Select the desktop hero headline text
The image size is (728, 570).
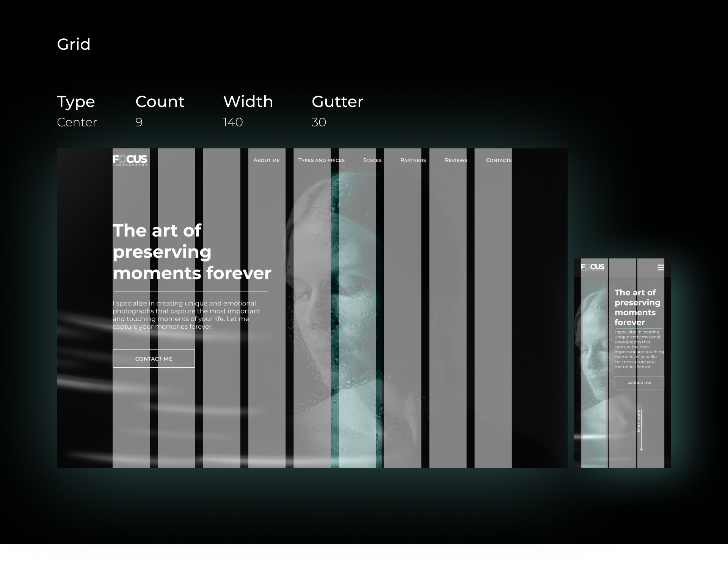point(192,252)
